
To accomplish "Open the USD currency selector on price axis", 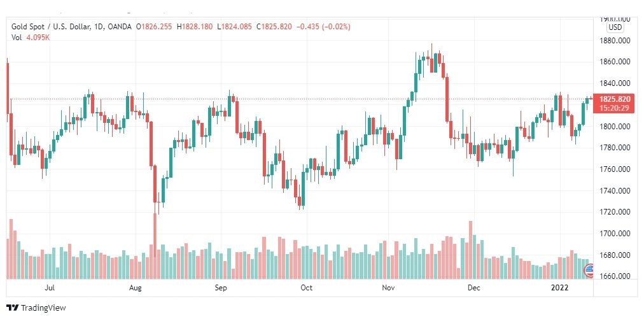I will coord(615,27).
